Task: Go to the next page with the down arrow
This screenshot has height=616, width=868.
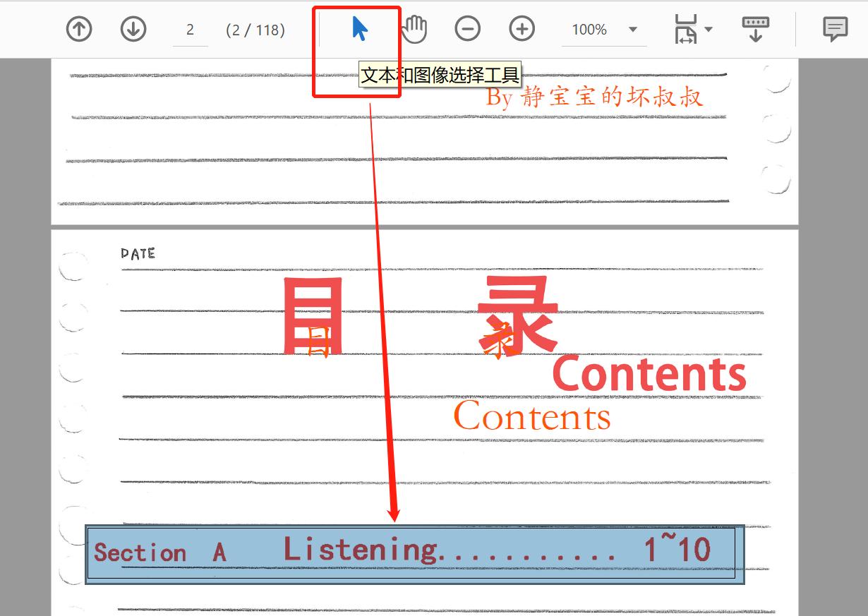Action: point(133,28)
